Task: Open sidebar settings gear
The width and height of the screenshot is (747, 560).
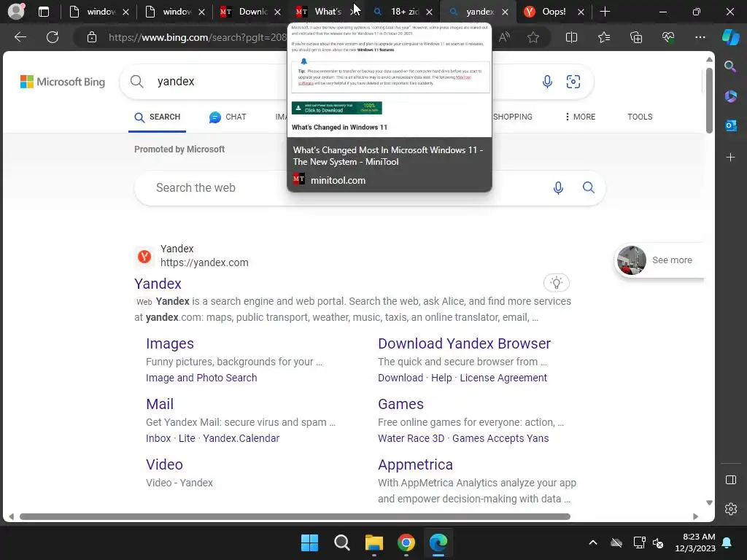Action: pos(730,509)
